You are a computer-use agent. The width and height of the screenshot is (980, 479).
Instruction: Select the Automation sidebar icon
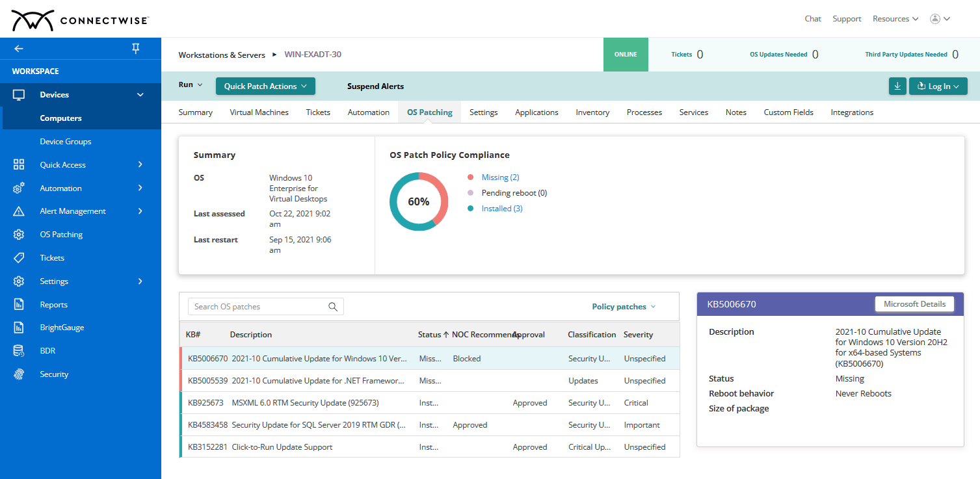(x=19, y=188)
